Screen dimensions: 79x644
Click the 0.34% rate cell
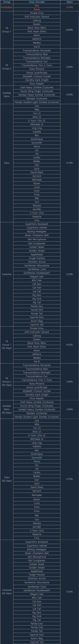[x=69, y=592]
